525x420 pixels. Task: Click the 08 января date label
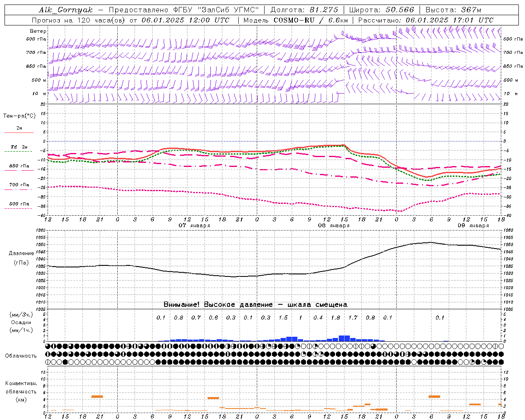point(334,226)
